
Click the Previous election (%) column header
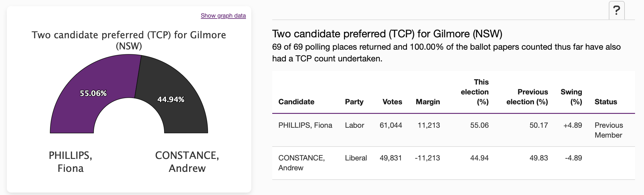(527, 97)
